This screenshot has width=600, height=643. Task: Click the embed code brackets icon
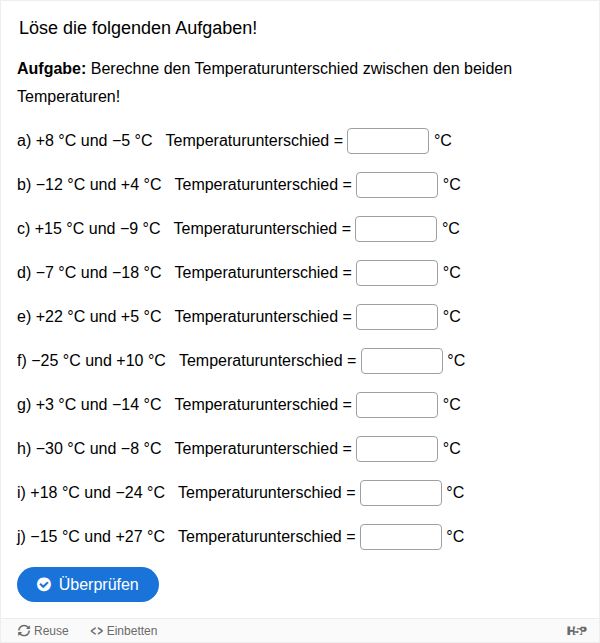pos(97,631)
